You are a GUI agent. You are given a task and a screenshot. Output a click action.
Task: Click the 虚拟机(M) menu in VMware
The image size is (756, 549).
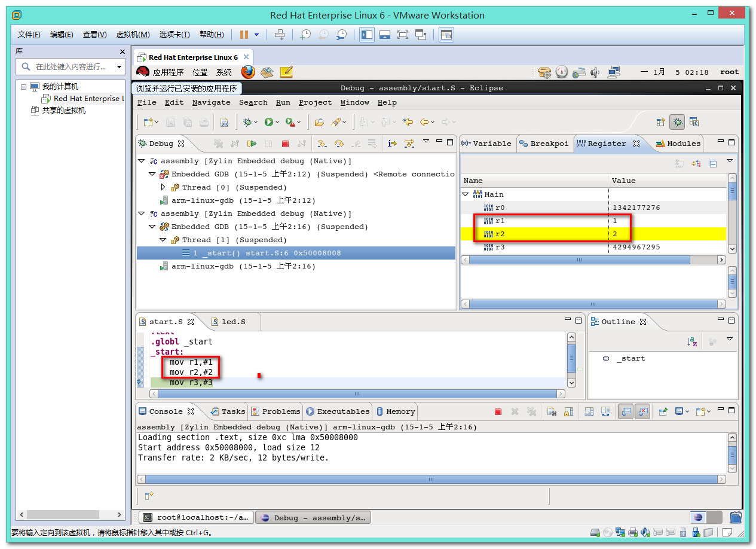tap(133, 35)
